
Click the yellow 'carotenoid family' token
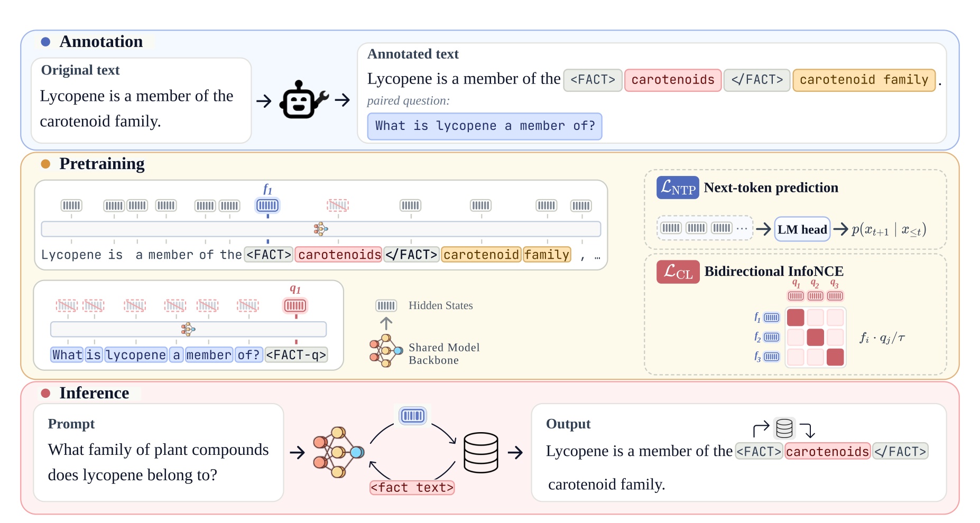coord(864,80)
